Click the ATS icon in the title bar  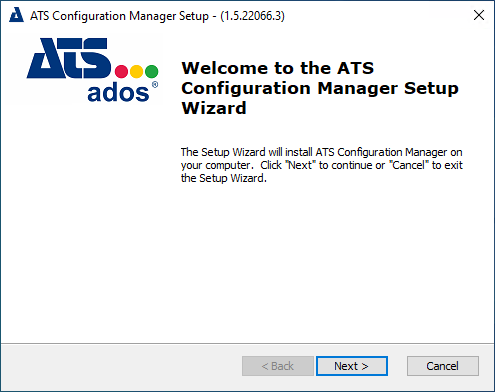coord(16,15)
